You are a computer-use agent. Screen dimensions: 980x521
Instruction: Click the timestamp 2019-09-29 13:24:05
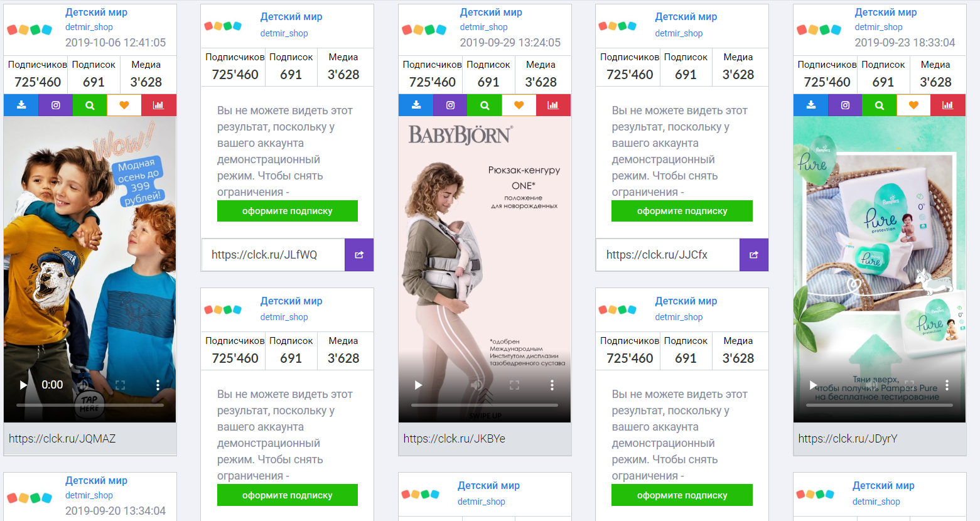[x=510, y=43]
